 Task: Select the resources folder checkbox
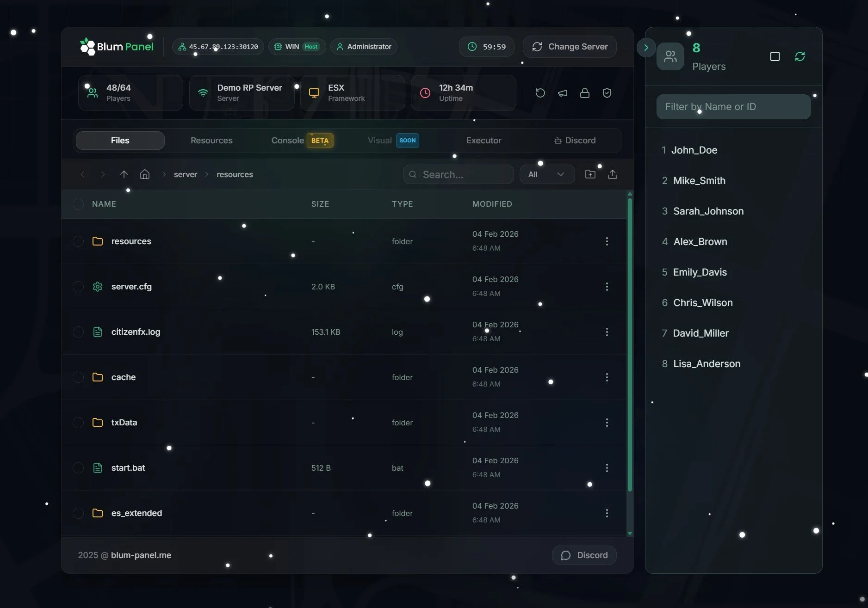[78, 241]
